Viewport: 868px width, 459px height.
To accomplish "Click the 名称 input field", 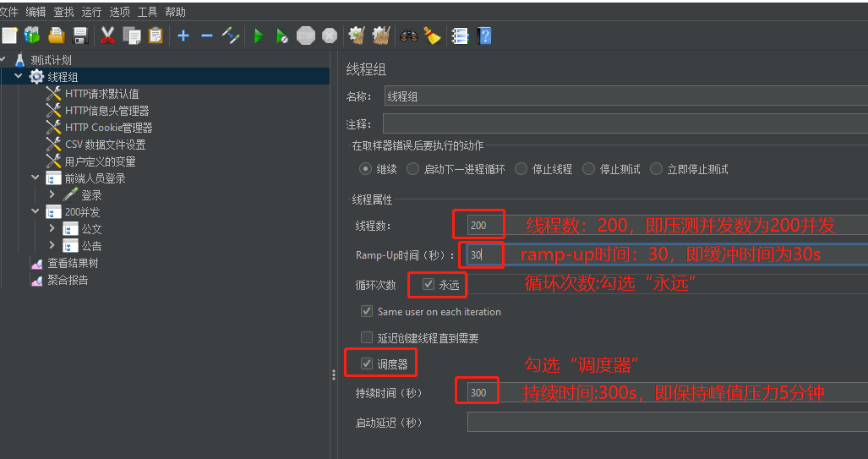I will [626, 96].
